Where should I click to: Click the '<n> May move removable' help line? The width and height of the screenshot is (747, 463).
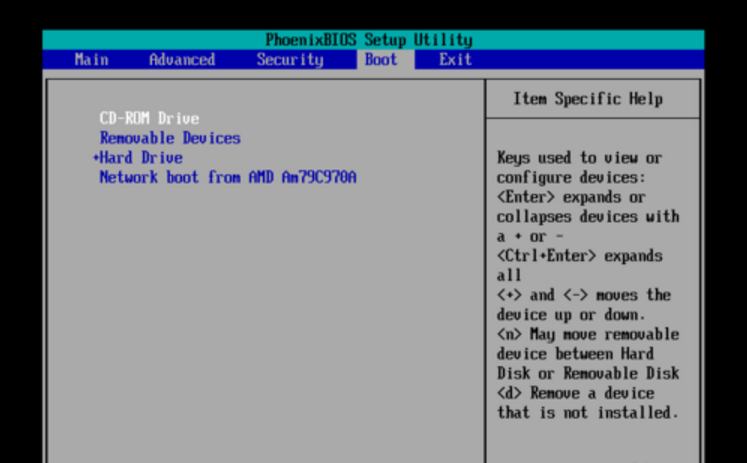588,334
